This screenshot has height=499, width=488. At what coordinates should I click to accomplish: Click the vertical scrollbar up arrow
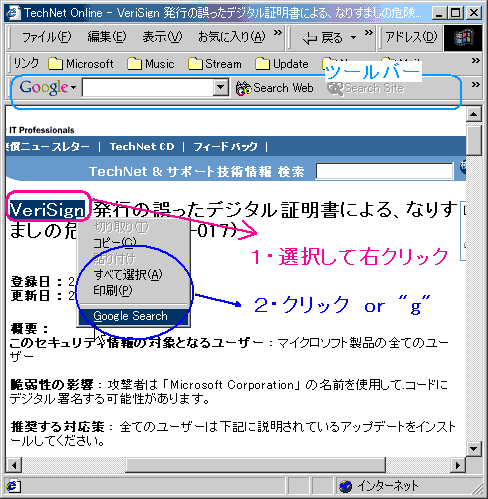pyautogui.click(x=474, y=114)
